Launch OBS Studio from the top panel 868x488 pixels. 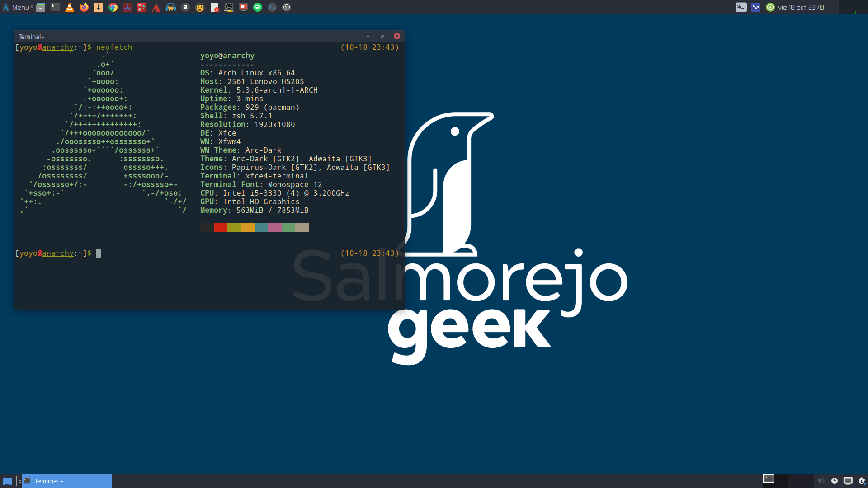(287, 7)
